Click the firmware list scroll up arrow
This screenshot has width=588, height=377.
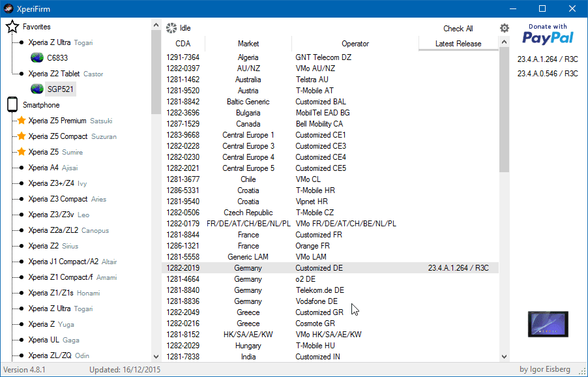[x=504, y=42]
